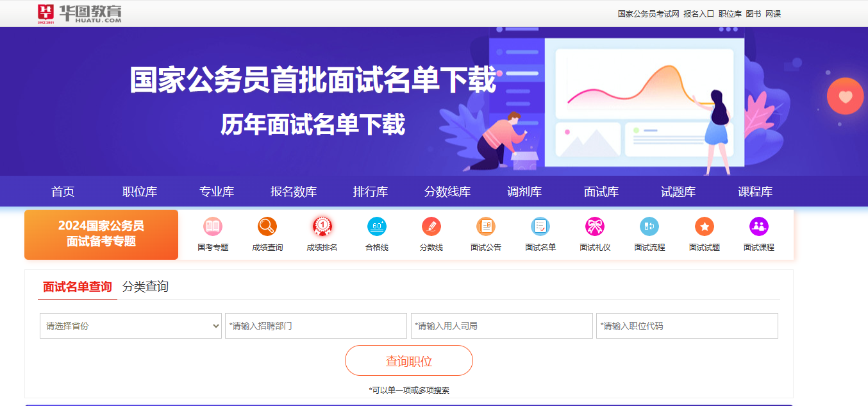Open the 国家公务员考试网 top link
Viewport: 868px width, 406px height.
click(x=648, y=13)
